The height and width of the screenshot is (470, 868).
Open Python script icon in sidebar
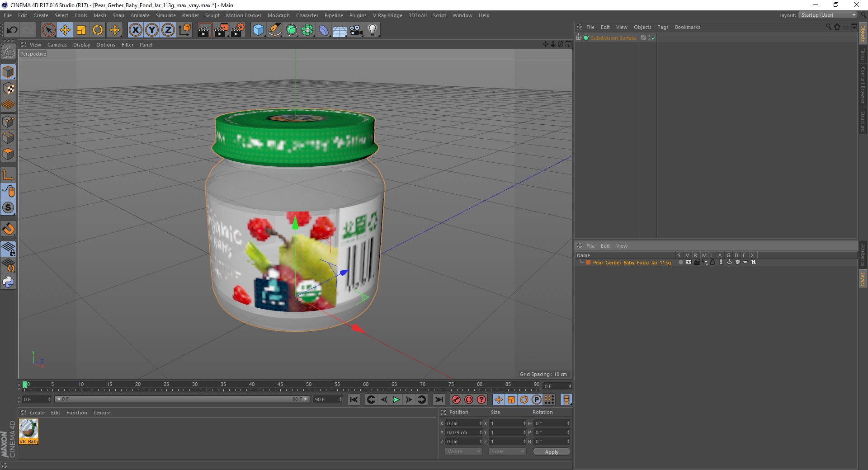(x=8, y=282)
